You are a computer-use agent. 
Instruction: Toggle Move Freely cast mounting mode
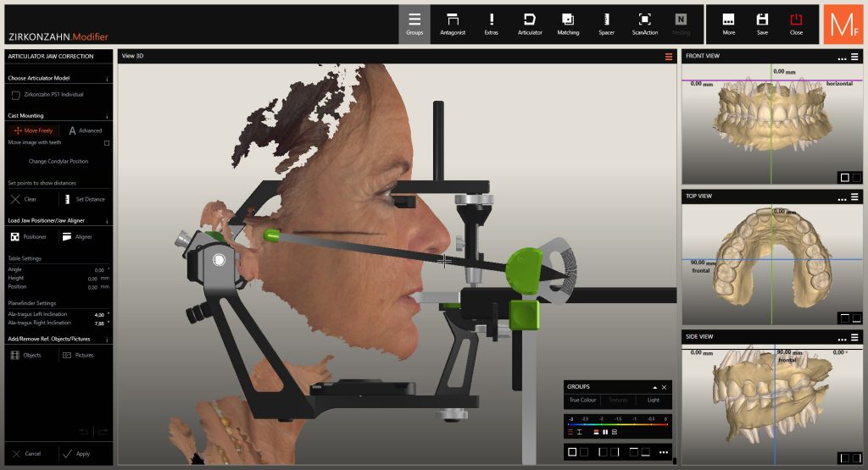(x=34, y=130)
